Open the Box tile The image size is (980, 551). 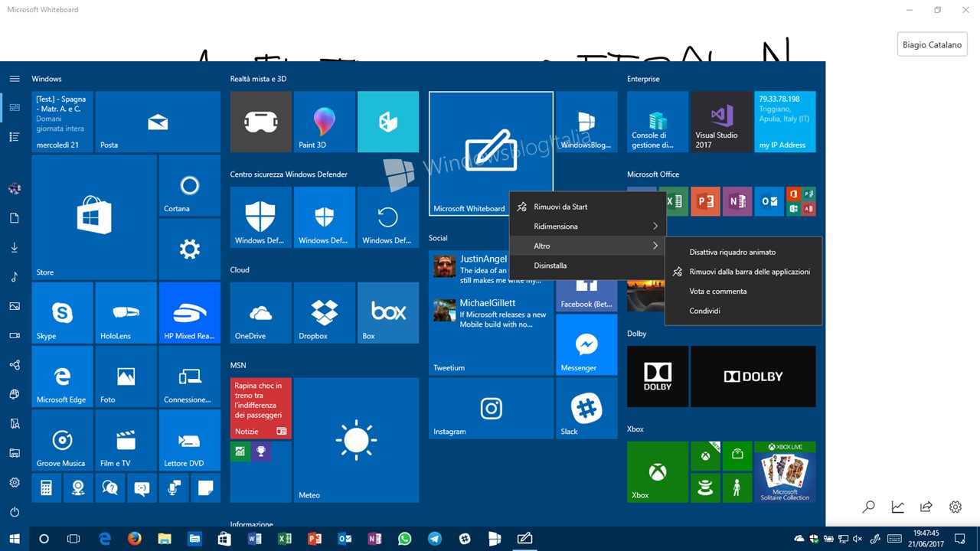[x=388, y=312]
